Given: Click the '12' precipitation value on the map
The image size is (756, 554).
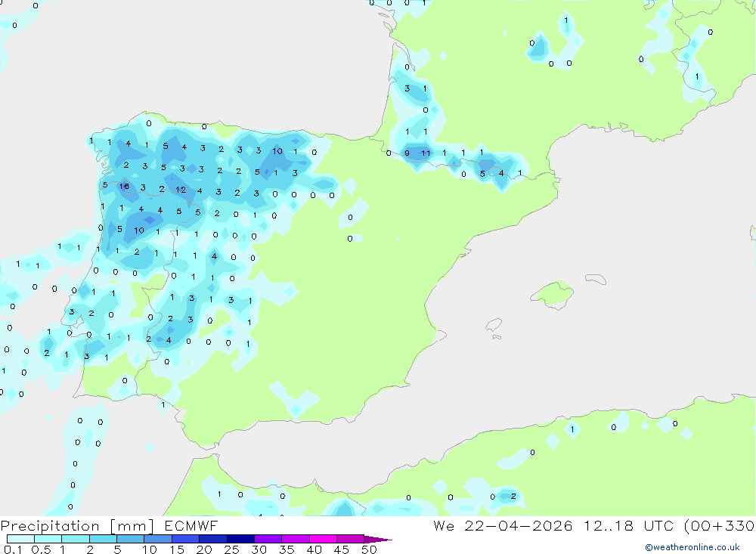Looking at the screenshot, I should (181, 190).
